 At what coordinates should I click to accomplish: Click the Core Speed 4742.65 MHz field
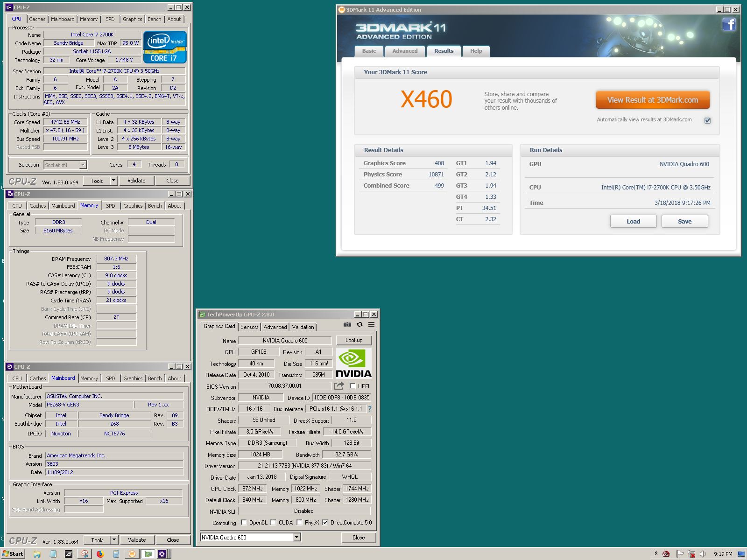[x=66, y=122]
